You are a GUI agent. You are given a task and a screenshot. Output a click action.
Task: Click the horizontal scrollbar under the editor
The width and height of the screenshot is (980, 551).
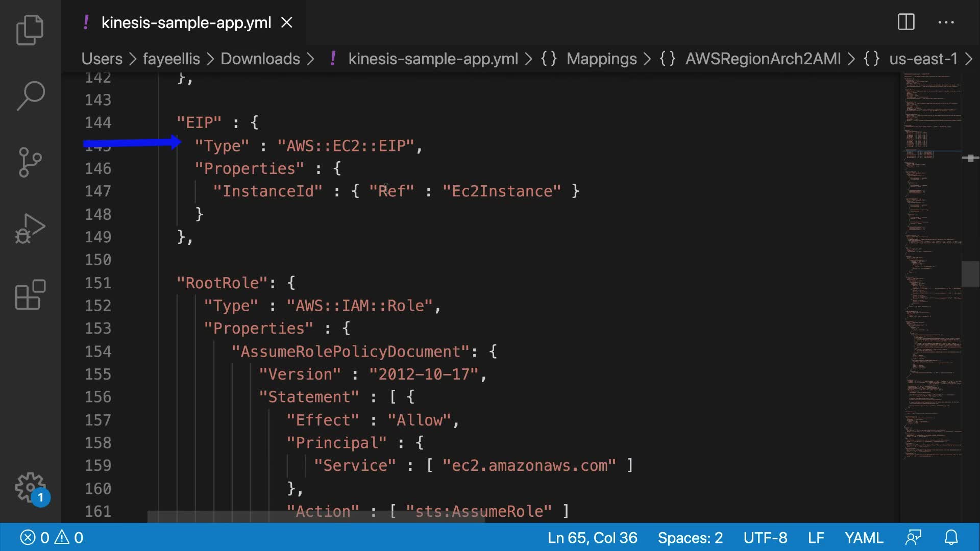click(x=315, y=517)
